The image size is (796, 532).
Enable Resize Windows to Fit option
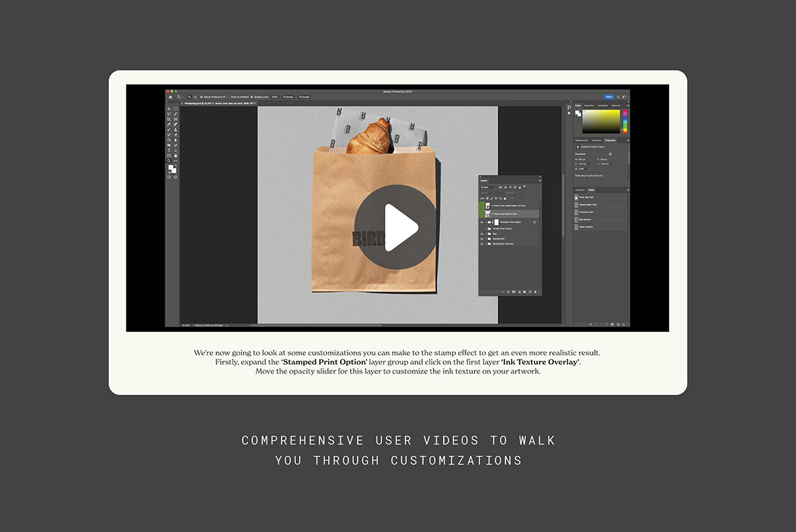[x=202, y=97]
